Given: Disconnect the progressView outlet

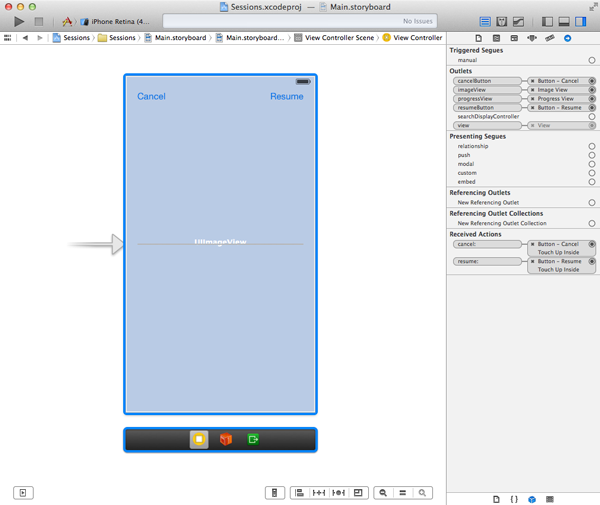Looking at the screenshot, I should click(x=532, y=99).
